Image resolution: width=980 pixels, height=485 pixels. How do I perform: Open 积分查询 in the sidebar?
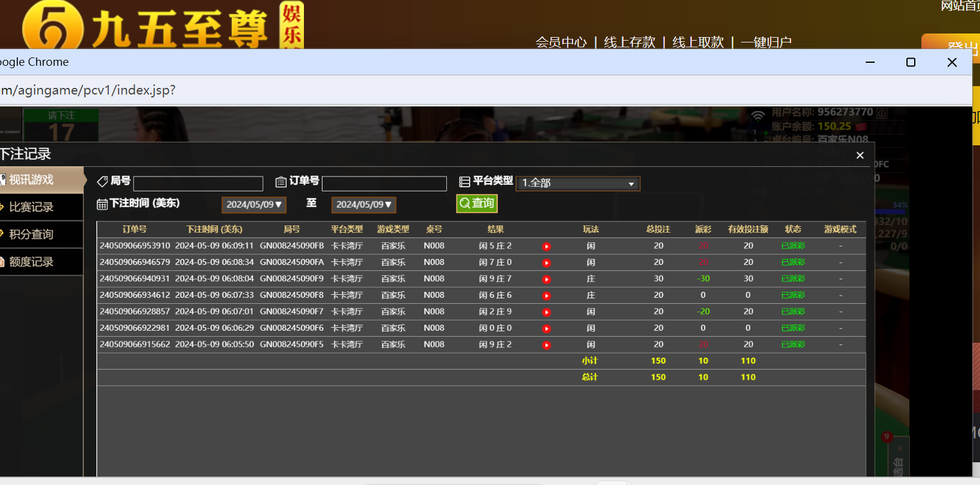coord(41,234)
